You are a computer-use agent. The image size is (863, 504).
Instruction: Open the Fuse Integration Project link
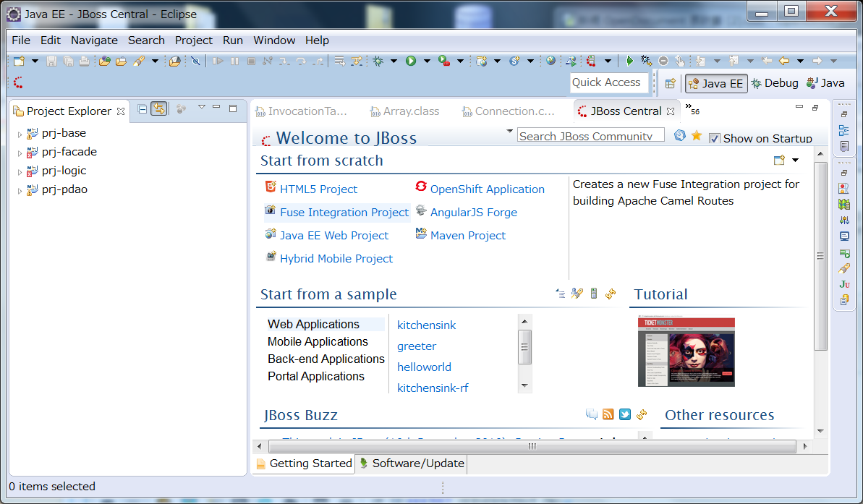click(344, 213)
